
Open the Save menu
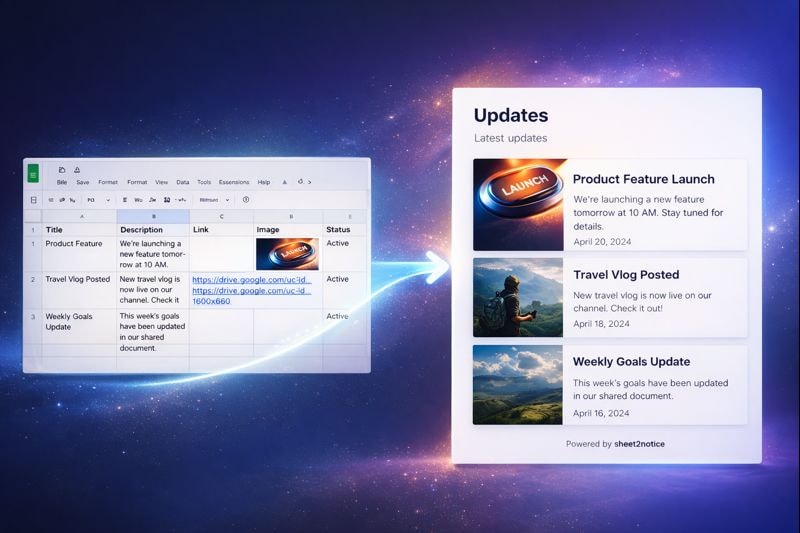[x=83, y=182]
